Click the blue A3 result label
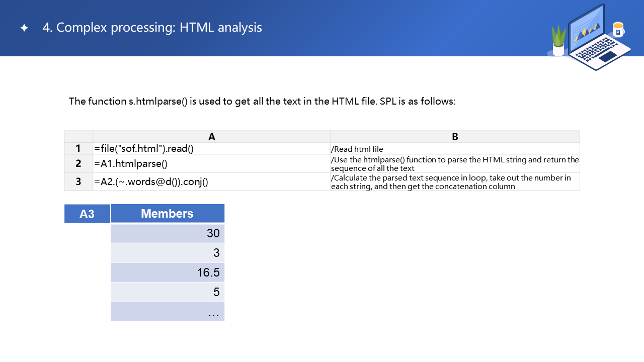The height and width of the screenshot is (362, 644). [87, 214]
